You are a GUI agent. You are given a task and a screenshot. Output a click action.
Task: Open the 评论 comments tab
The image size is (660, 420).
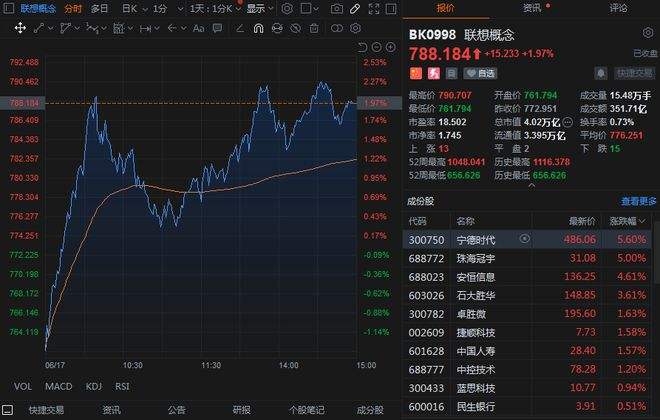tap(618, 8)
